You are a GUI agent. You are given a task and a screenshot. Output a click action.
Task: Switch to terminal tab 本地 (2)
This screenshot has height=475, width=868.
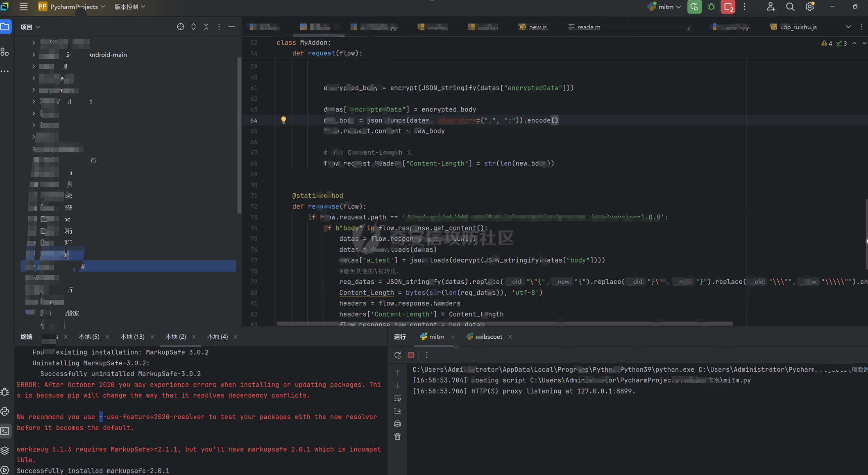[176, 337]
